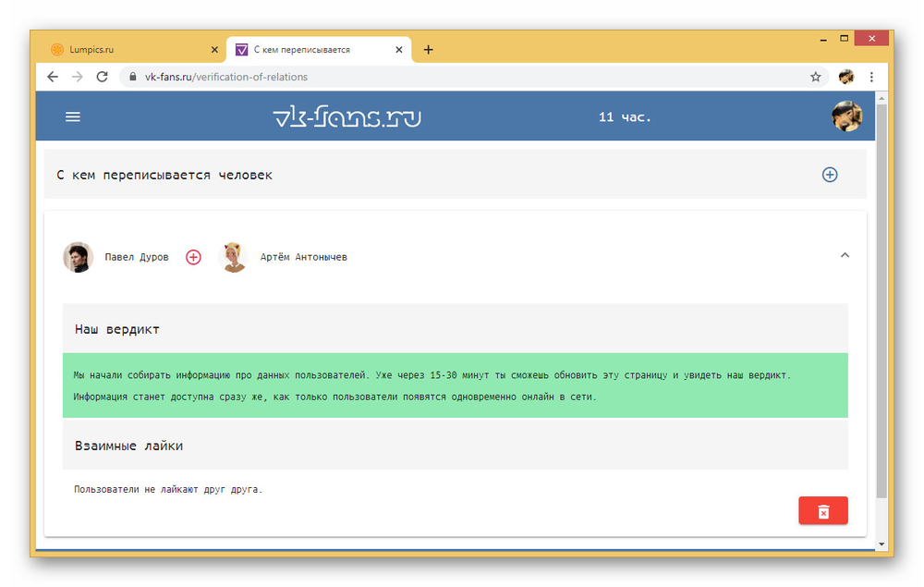Screen dimensions: 924x587
Task: Open the hamburger menu on vk-fans header
Action: tap(72, 116)
